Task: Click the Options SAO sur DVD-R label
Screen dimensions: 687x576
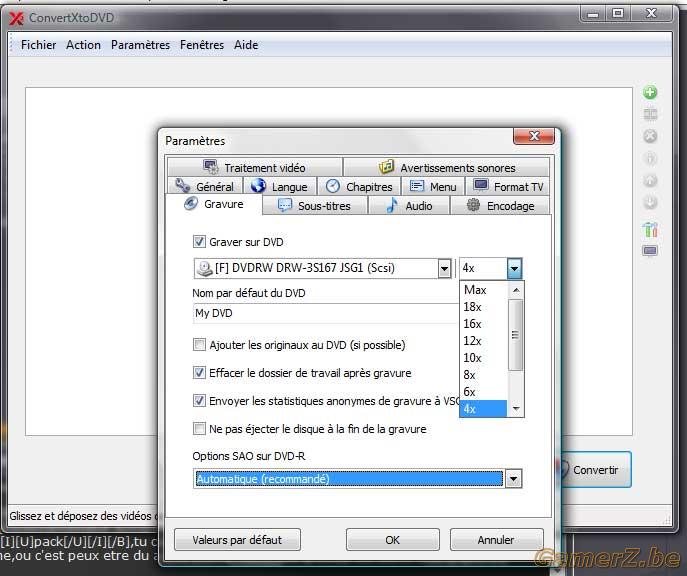Action: pos(249,456)
